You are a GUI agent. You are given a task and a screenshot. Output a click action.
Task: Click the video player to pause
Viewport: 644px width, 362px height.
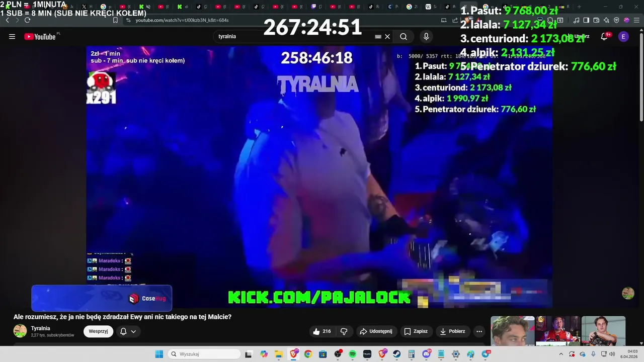coord(319,176)
